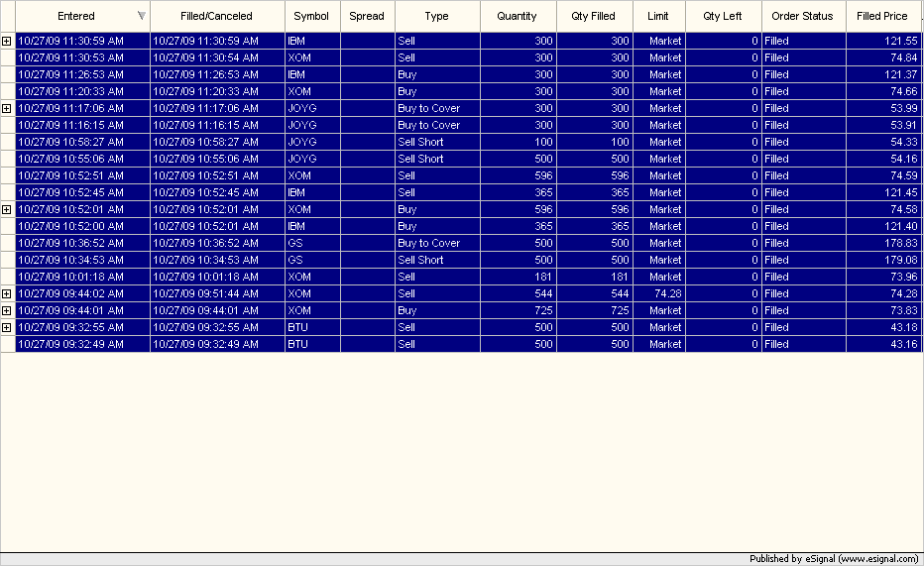Click filled price 179.08 cell
The image size is (924, 566).
(x=883, y=261)
